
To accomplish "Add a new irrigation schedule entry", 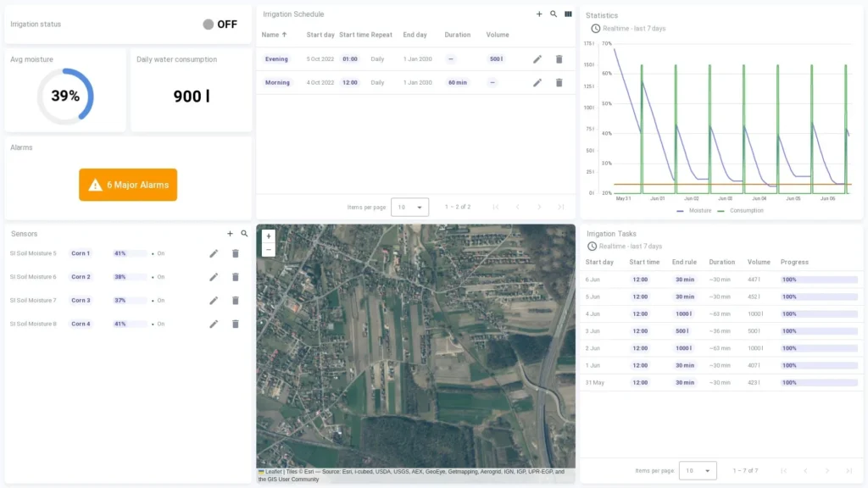I will coord(539,14).
